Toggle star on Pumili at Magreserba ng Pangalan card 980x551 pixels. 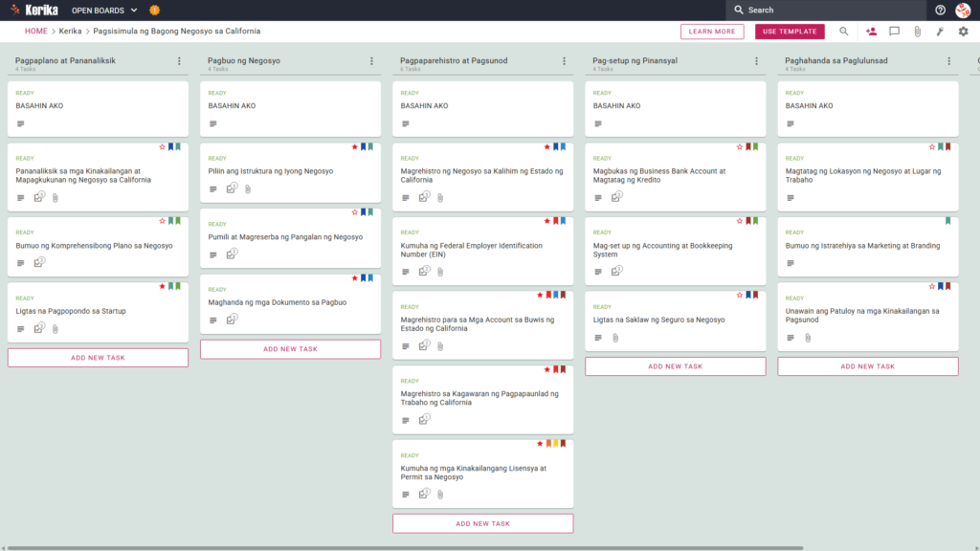(354, 212)
